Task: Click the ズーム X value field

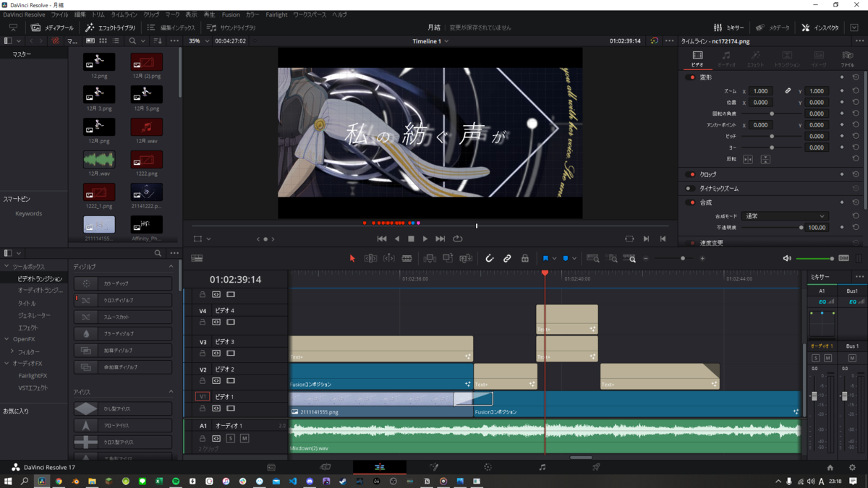Action: [761, 91]
